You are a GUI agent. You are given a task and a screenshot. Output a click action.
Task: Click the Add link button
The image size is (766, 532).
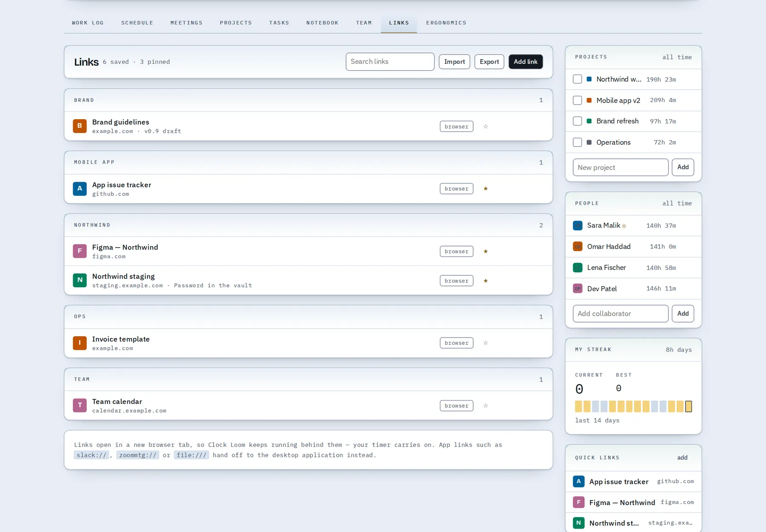click(526, 62)
